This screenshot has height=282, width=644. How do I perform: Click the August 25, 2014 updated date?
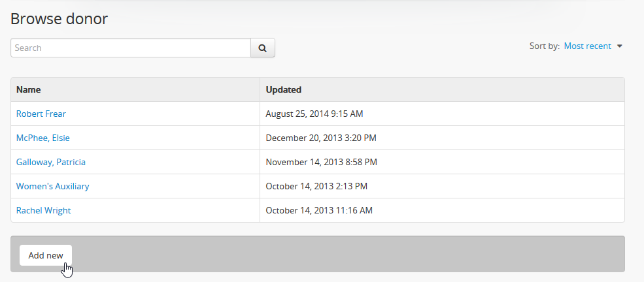314,114
